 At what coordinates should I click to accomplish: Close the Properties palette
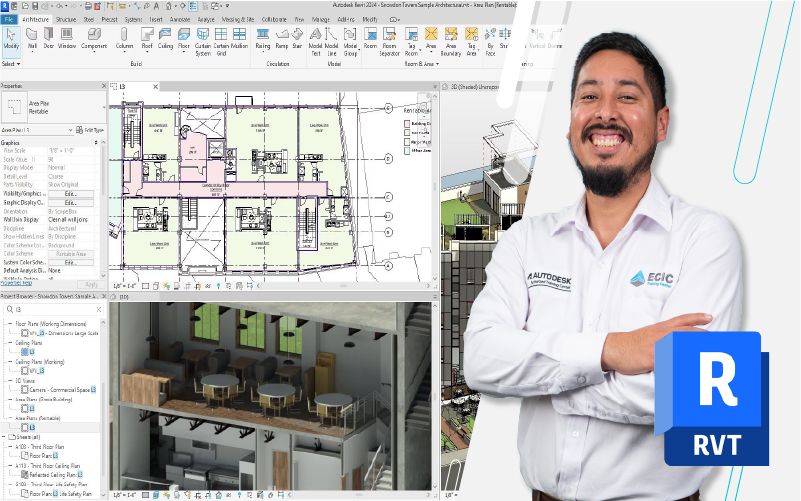click(104, 86)
